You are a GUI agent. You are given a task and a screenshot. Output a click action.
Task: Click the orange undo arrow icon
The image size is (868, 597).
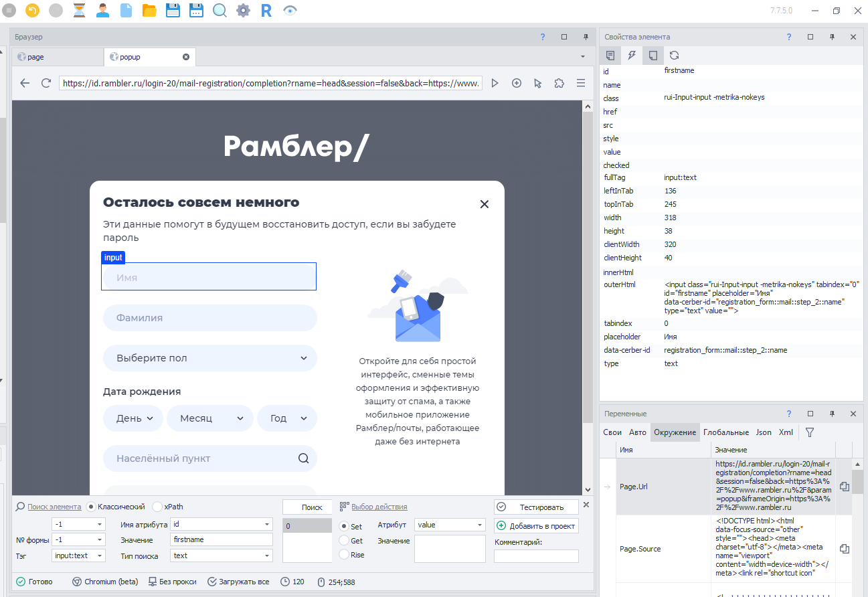coord(32,10)
